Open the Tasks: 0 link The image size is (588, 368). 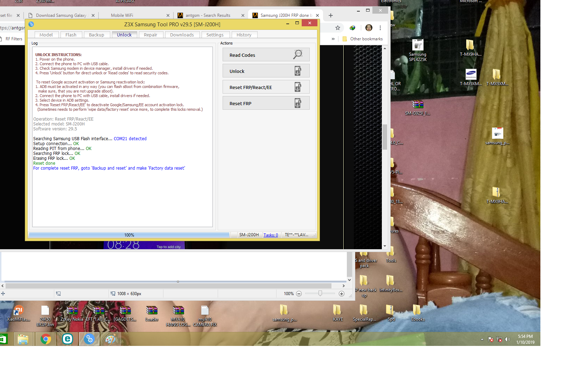(x=271, y=235)
